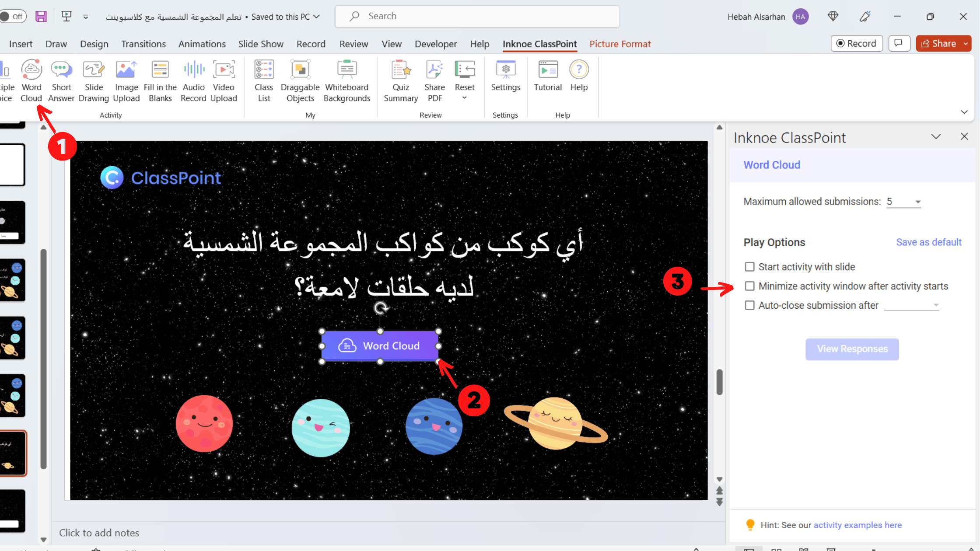Add a Video Upload activity
Viewport: 980px width, 551px height.
coord(224,81)
